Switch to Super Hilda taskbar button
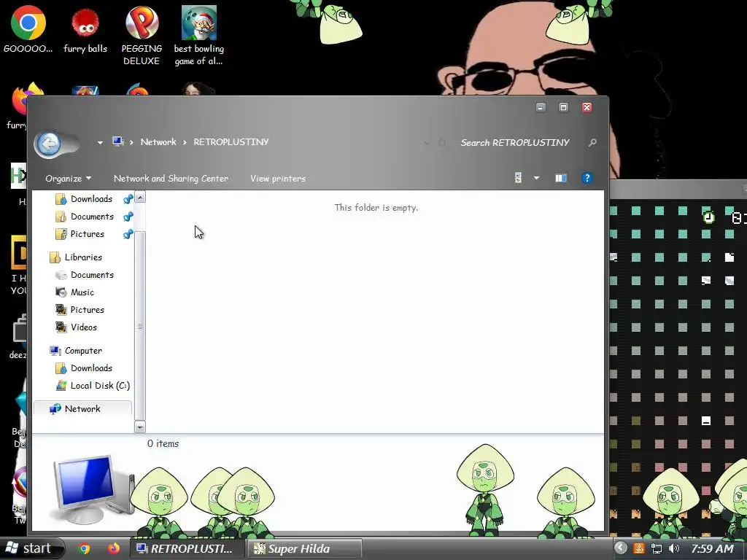The image size is (747, 560). (x=304, y=548)
